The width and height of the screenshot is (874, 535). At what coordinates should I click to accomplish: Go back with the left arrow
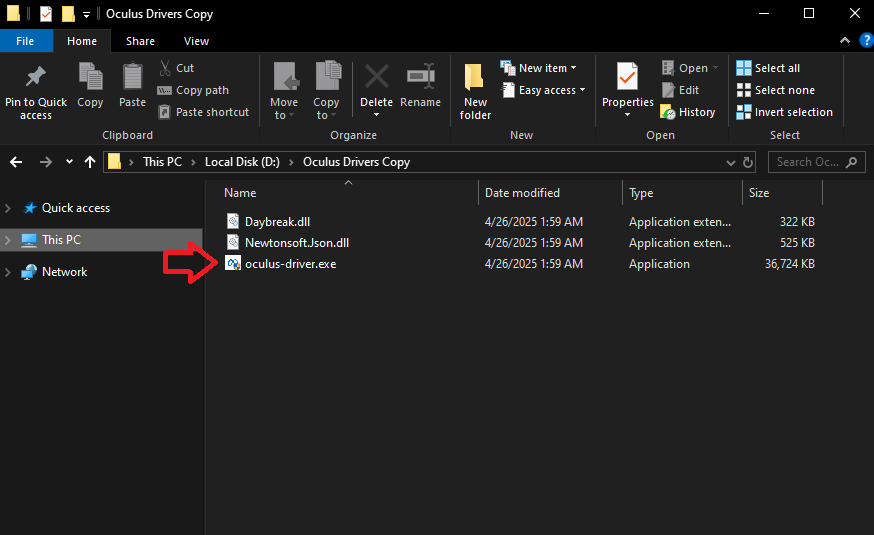pos(16,162)
